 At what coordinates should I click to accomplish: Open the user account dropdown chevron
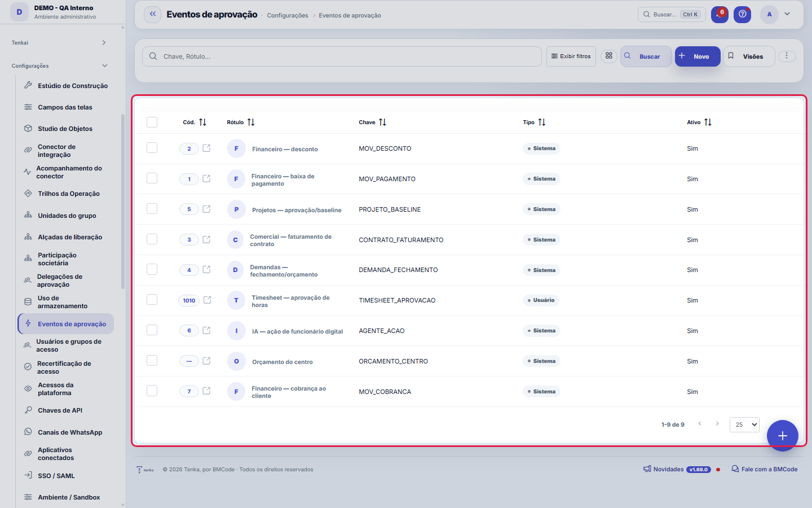pyautogui.click(x=787, y=14)
